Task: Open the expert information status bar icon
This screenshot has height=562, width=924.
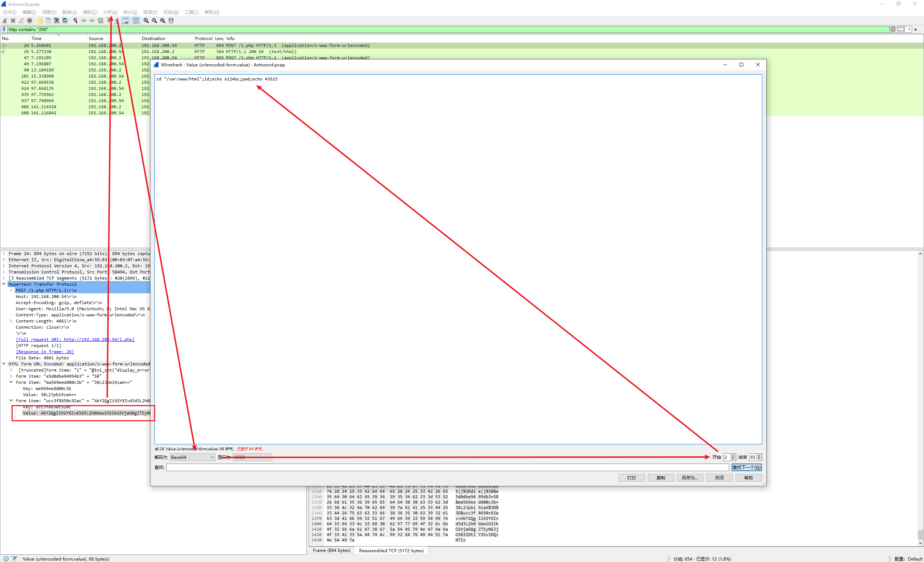Action: coord(6,558)
